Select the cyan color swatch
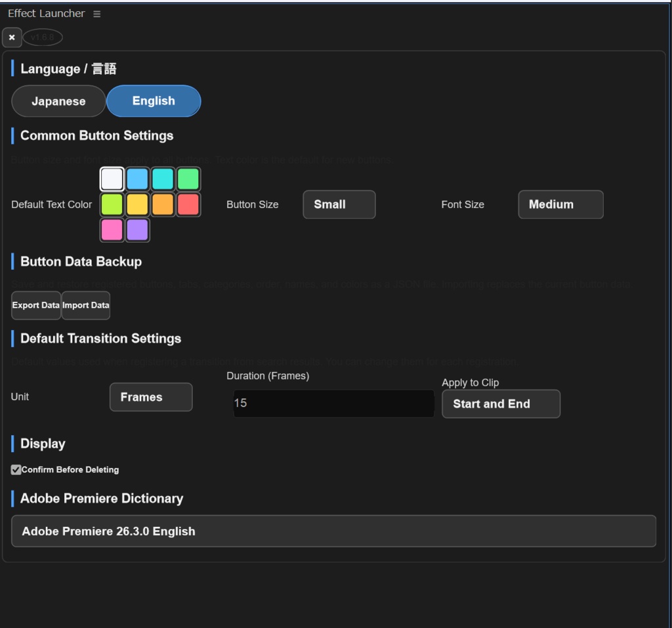Viewport: 672px width, 628px height. click(163, 178)
